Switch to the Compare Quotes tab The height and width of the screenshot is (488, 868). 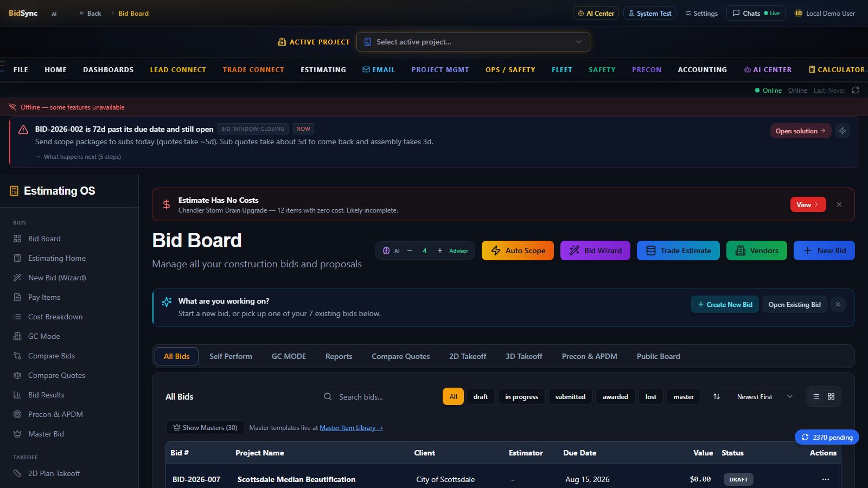point(400,356)
